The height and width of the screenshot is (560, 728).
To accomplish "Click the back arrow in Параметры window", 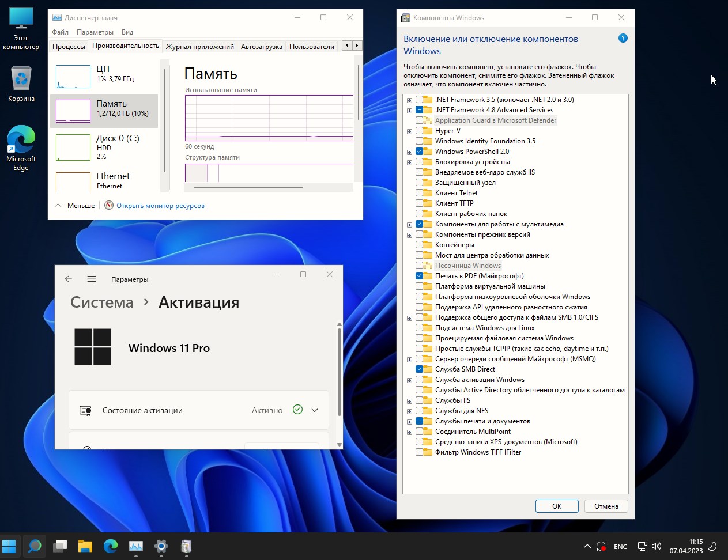I will (69, 279).
